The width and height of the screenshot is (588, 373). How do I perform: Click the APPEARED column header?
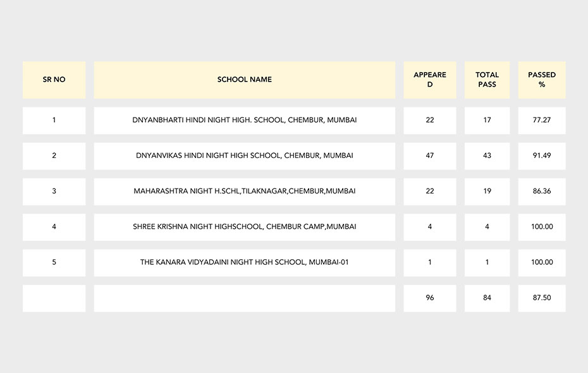[x=429, y=80]
